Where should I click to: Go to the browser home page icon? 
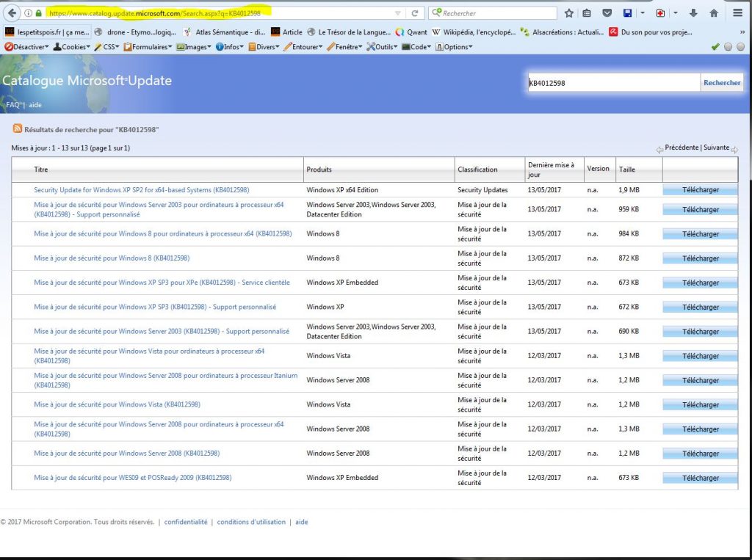click(714, 13)
